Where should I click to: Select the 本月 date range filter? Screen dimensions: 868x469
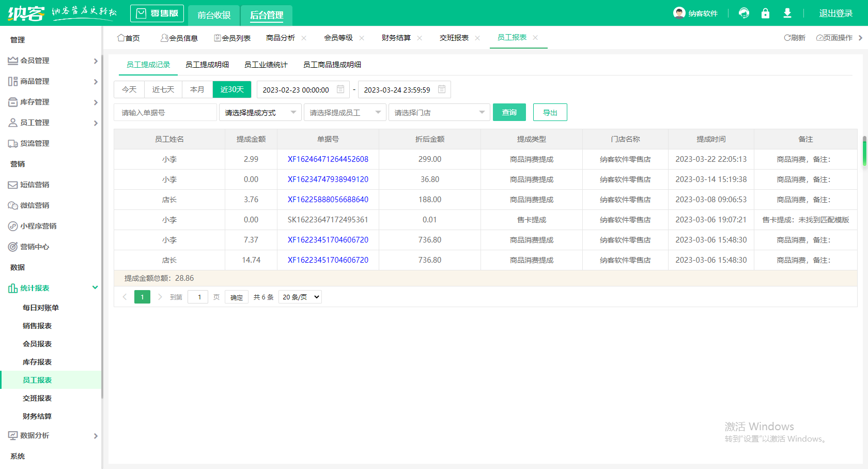(197, 89)
